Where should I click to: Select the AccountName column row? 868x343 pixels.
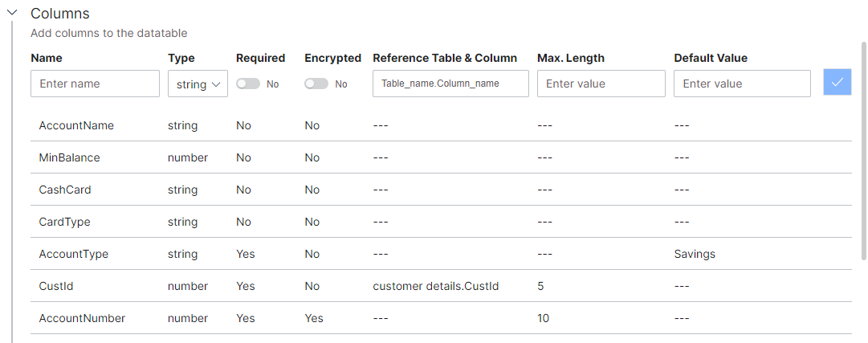click(76, 125)
